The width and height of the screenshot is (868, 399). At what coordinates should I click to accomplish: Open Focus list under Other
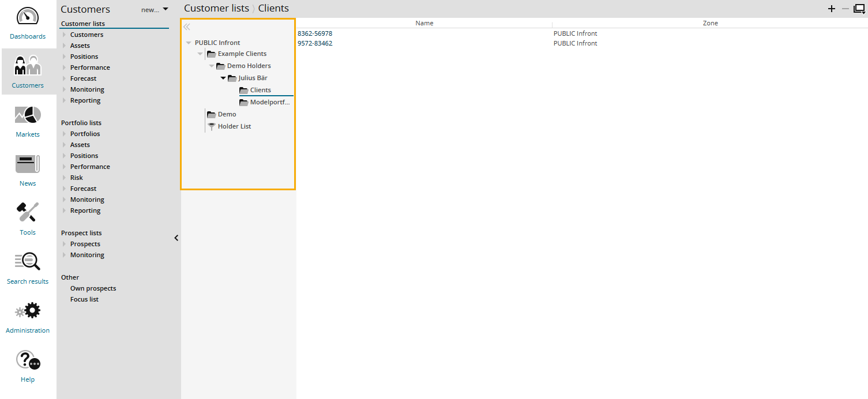tap(84, 299)
